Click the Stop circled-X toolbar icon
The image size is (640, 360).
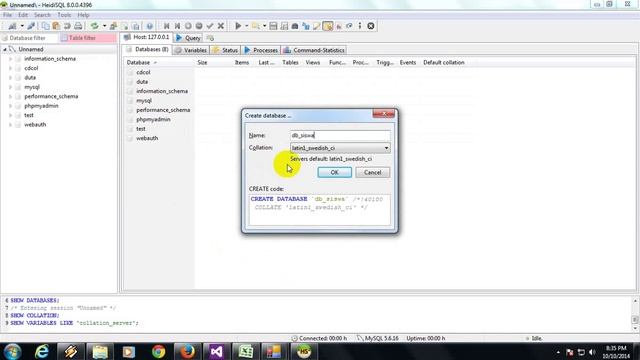click(x=371, y=26)
